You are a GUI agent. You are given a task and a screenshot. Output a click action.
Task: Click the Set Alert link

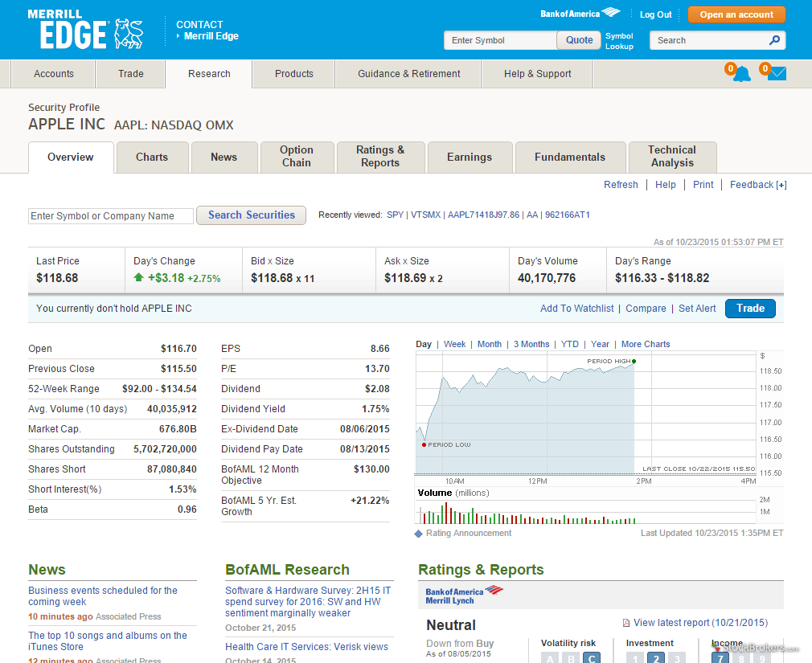point(697,309)
